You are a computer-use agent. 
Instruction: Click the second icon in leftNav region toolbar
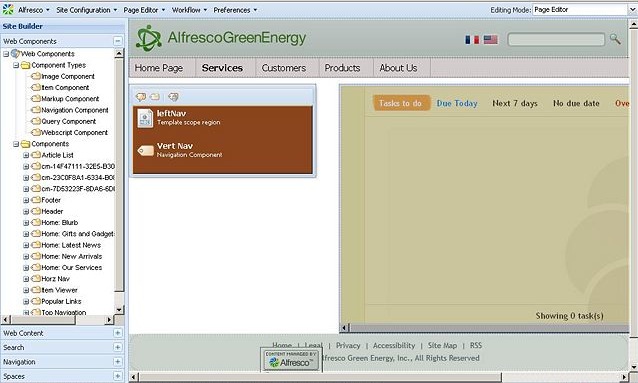coord(155,96)
